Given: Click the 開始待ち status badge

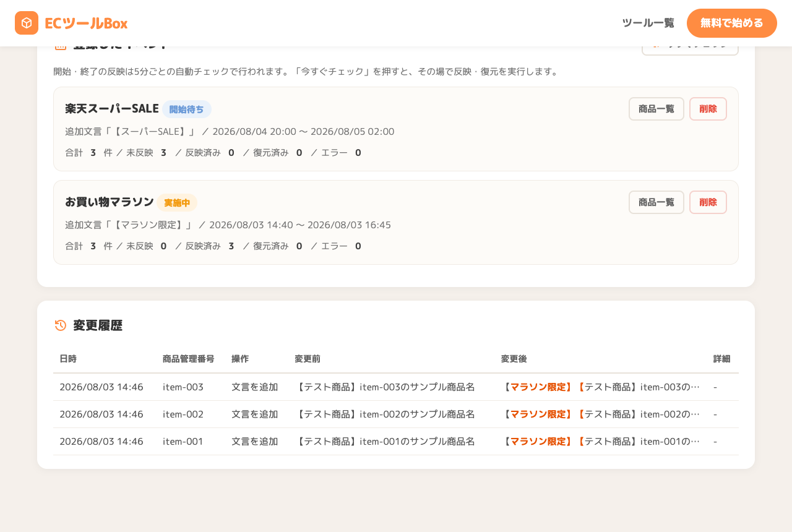Looking at the screenshot, I should tap(187, 109).
